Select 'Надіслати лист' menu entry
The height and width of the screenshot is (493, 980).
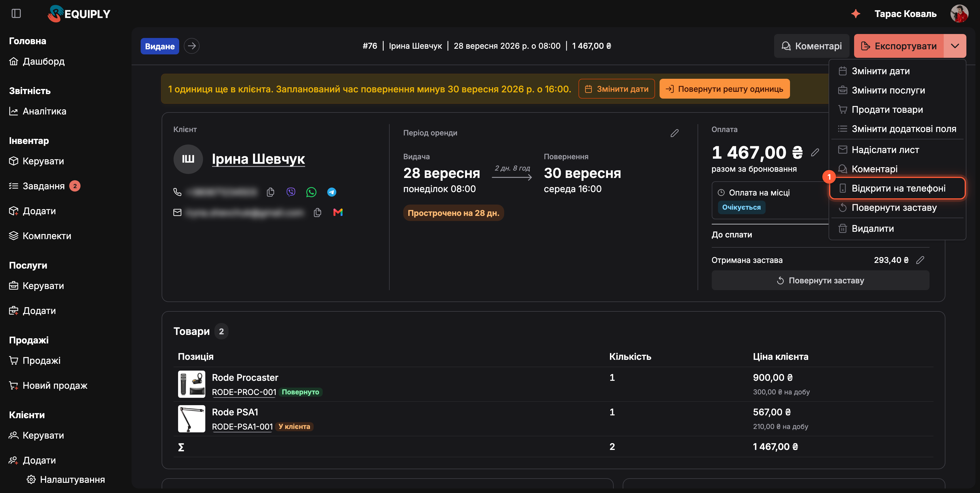[x=897, y=150]
